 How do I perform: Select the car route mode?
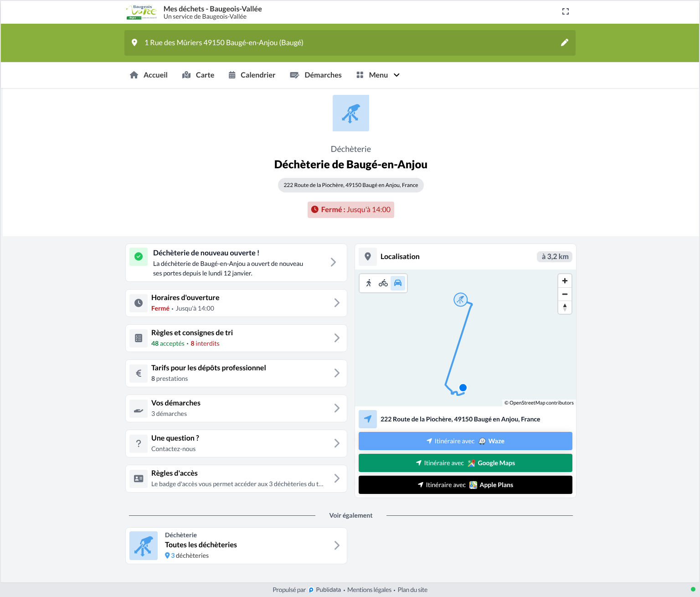(398, 283)
